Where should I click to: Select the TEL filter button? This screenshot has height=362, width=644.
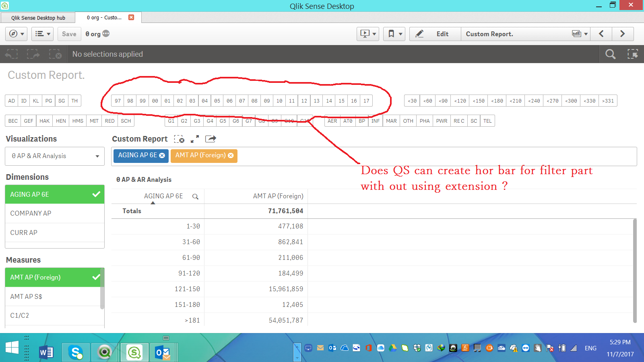(x=487, y=121)
